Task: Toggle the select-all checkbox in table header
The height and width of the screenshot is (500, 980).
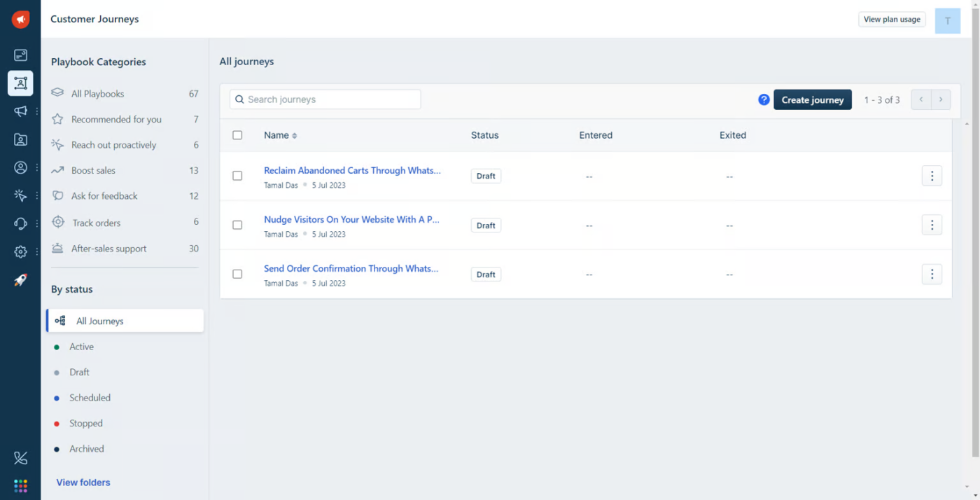Action: (x=237, y=135)
